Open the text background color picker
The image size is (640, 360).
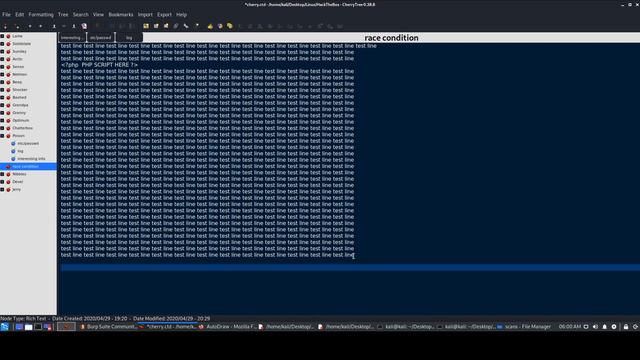point(230,26)
